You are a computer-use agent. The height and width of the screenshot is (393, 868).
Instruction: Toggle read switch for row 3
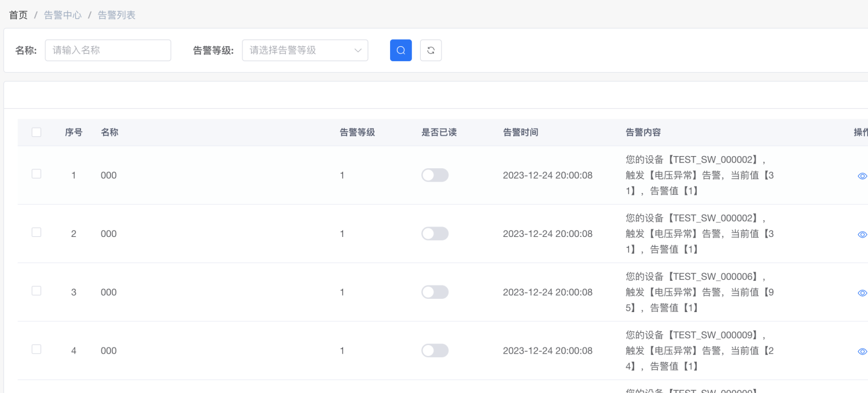point(435,292)
